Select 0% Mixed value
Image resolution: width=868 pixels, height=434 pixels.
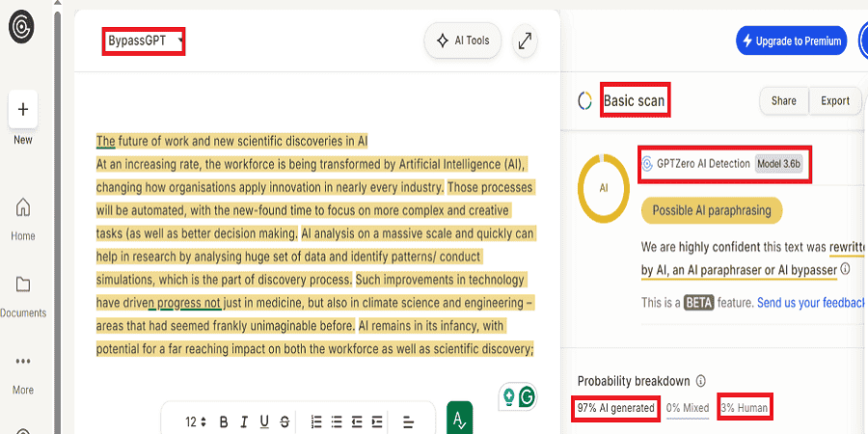coord(688,408)
